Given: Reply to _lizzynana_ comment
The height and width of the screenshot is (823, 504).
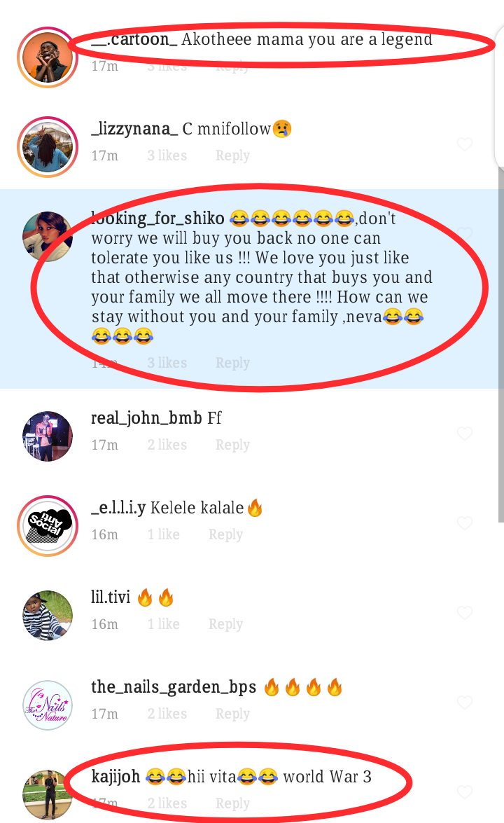Looking at the screenshot, I should click(232, 156).
